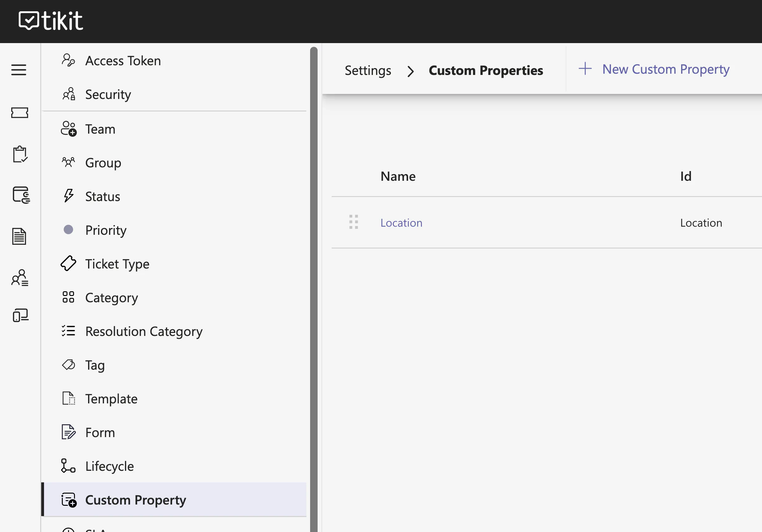Screen dimensions: 762x532
Task: Open the Access Token settings
Action: 174,61
